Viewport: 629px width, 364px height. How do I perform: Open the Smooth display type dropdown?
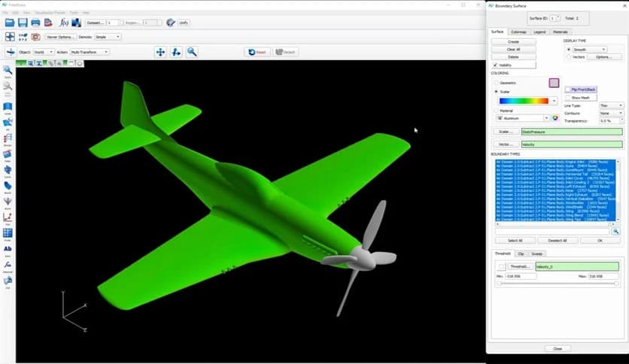coord(589,50)
